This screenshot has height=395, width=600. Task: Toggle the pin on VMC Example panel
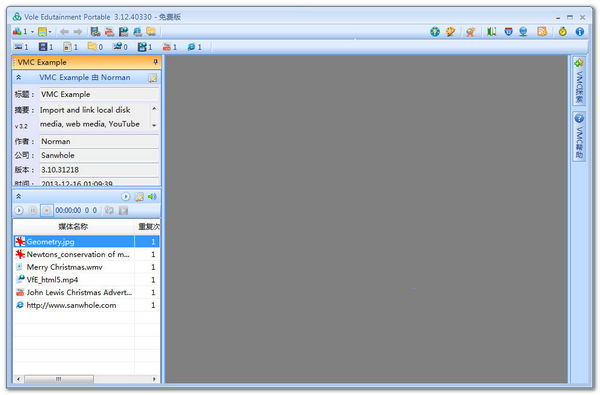[155, 62]
